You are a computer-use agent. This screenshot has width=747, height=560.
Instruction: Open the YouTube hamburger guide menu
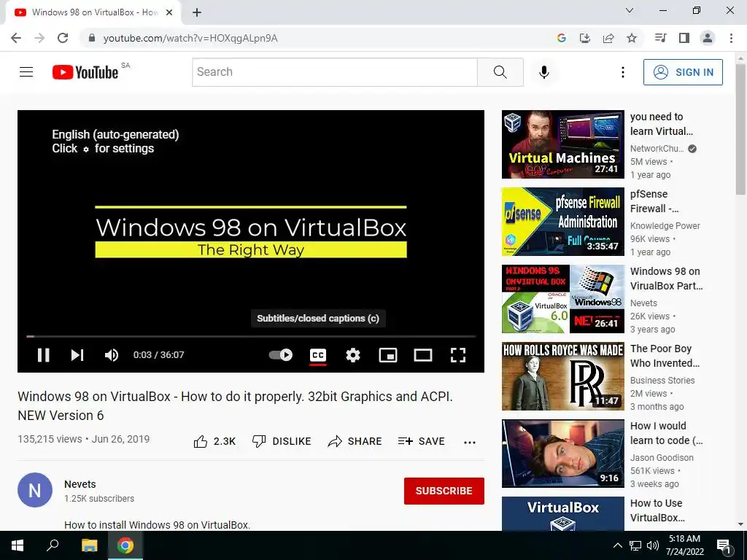26,72
